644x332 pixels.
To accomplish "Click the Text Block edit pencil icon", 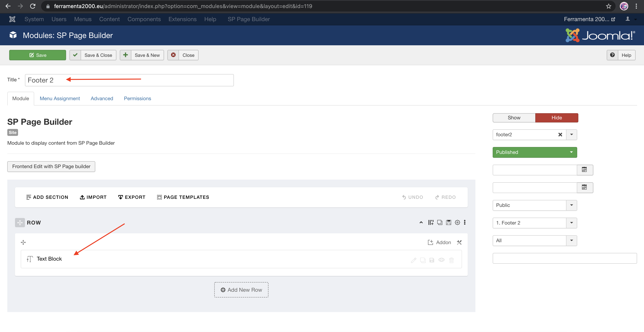I will pos(414,260).
